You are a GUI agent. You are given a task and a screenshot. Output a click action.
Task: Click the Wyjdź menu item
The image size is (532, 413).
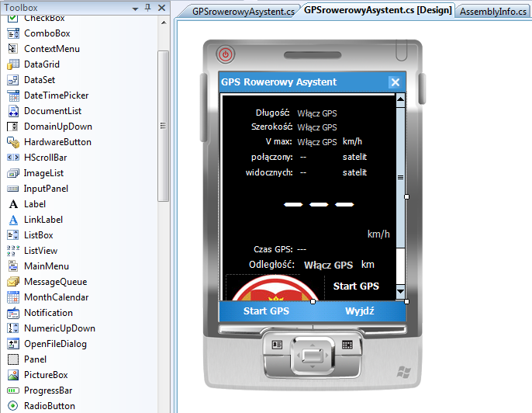359,311
